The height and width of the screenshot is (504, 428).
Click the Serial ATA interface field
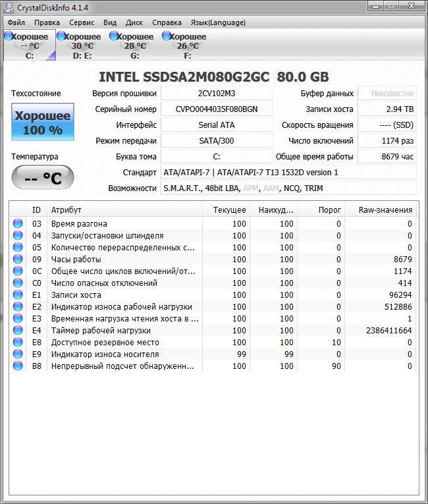(216, 125)
